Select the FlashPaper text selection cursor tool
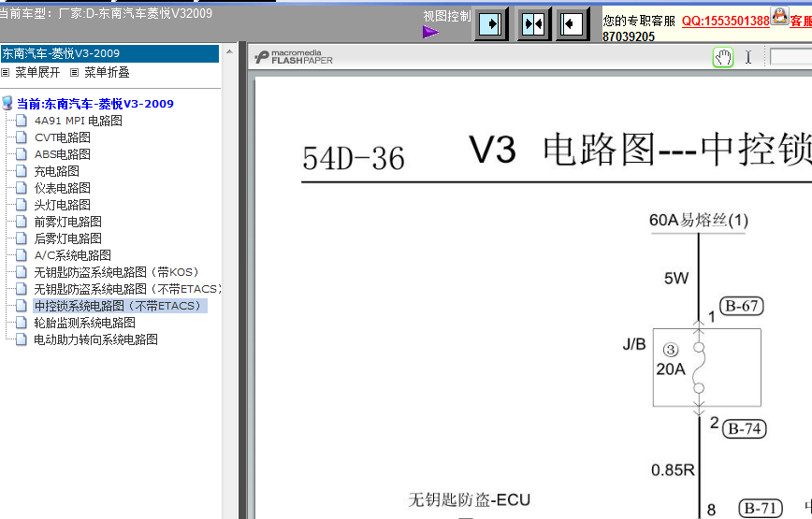 tap(748, 57)
